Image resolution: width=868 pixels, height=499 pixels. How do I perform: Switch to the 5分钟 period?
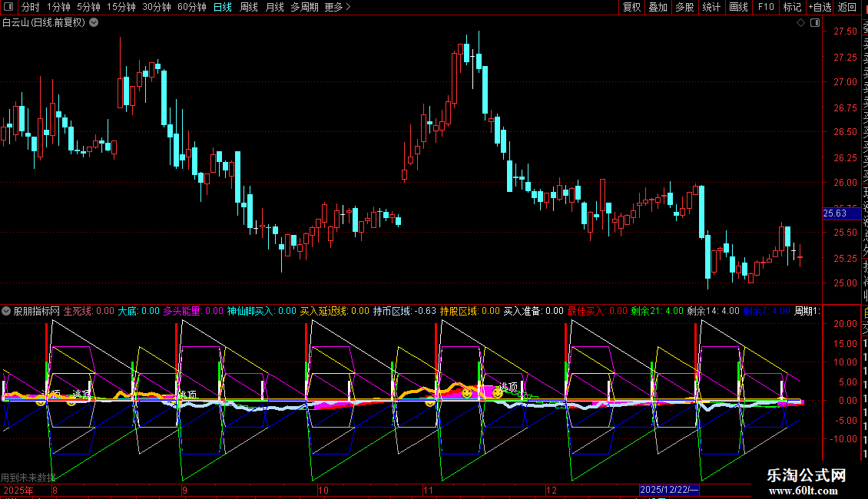tap(88, 7)
